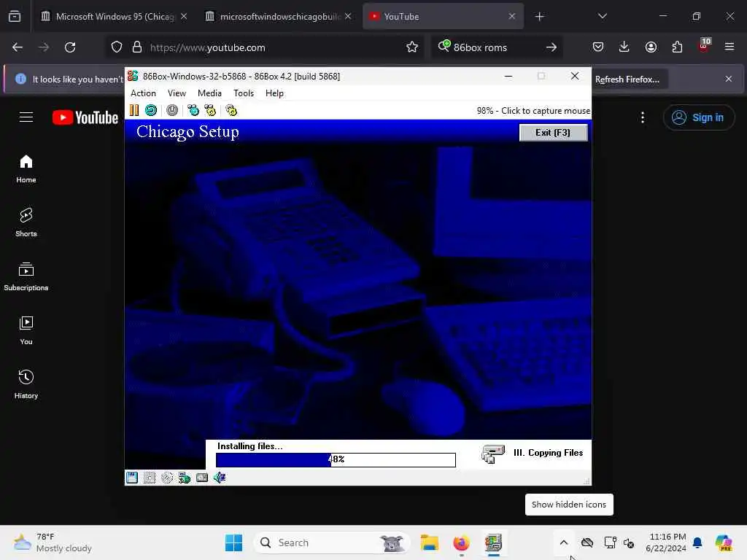Open the Tools menu in 86Box

coord(244,93)
